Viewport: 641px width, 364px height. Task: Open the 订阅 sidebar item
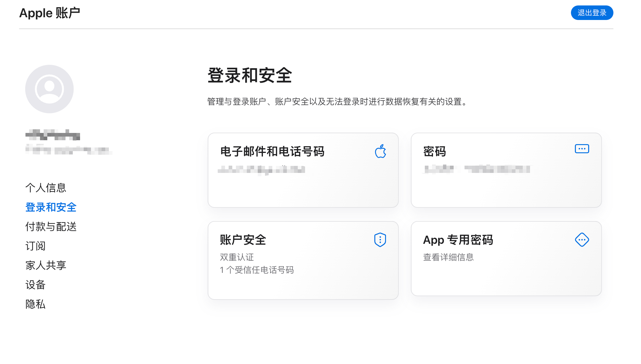[35, 246]
